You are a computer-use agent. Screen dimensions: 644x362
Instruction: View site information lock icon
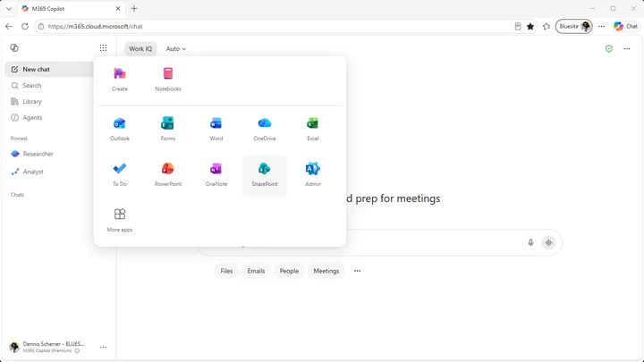click(41, 26)
